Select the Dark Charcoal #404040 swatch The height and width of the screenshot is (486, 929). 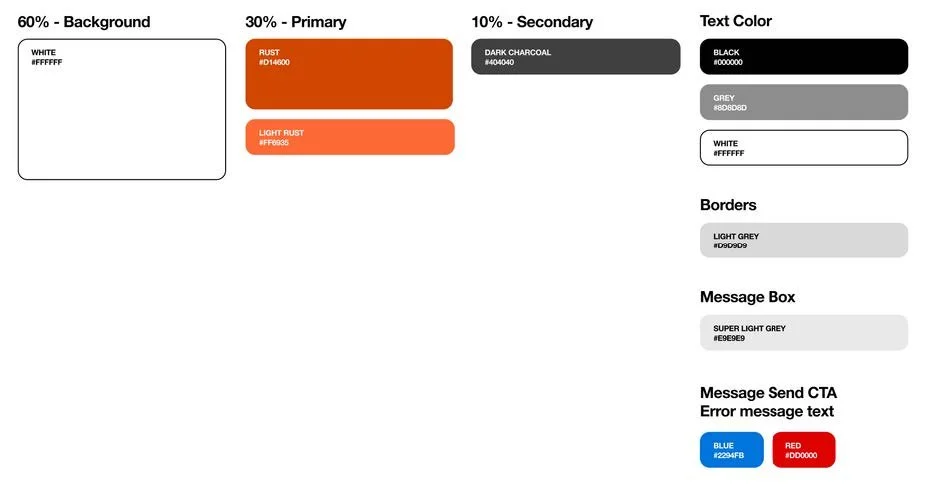576,57
